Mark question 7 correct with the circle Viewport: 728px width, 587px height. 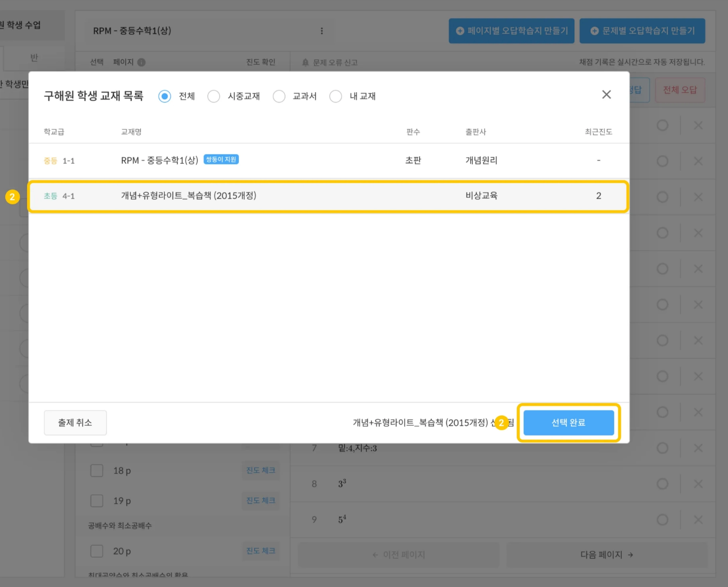(662, 448)
